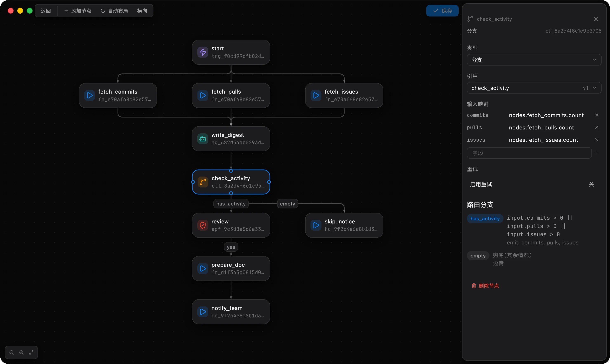Run 自动布局 auto layout
Viewport: 610px width, 364px height.
pyautogui.click(x=114, y=11)
